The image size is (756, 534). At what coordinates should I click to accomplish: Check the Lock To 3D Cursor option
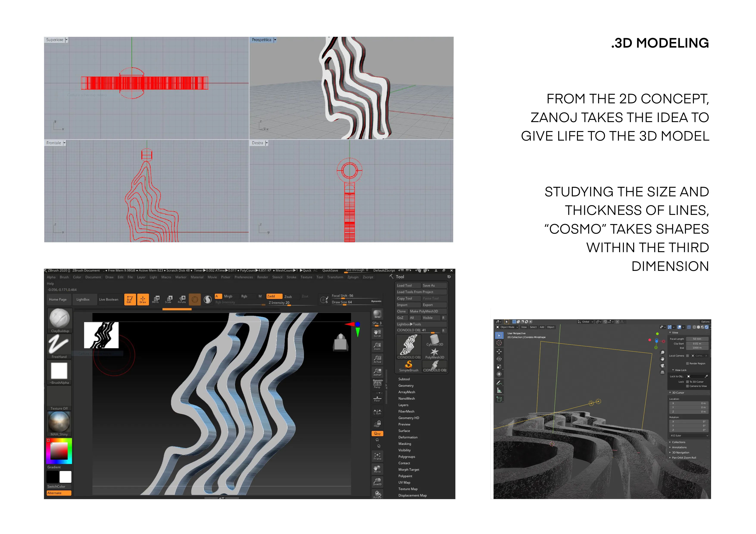tap(687, 382)
